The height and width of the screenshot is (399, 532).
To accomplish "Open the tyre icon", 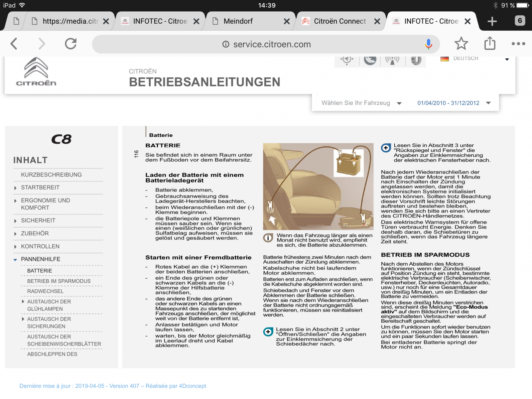I will 416,60.
